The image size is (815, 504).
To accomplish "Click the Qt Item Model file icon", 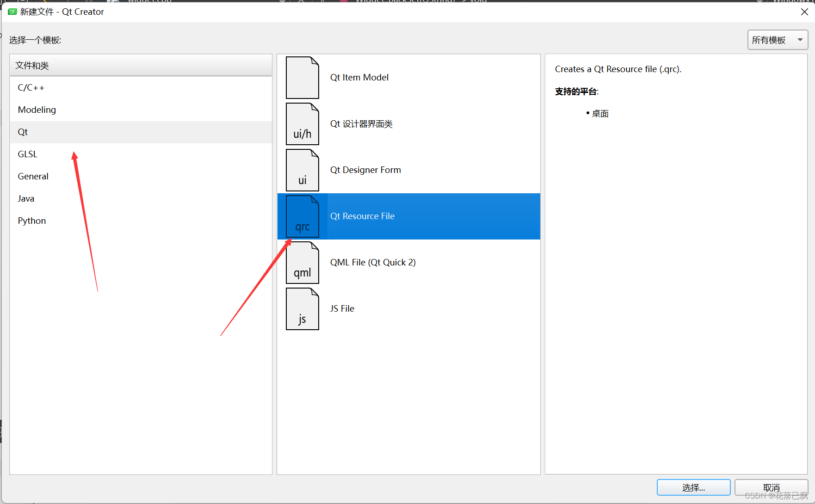I will (x=303, y=78).
